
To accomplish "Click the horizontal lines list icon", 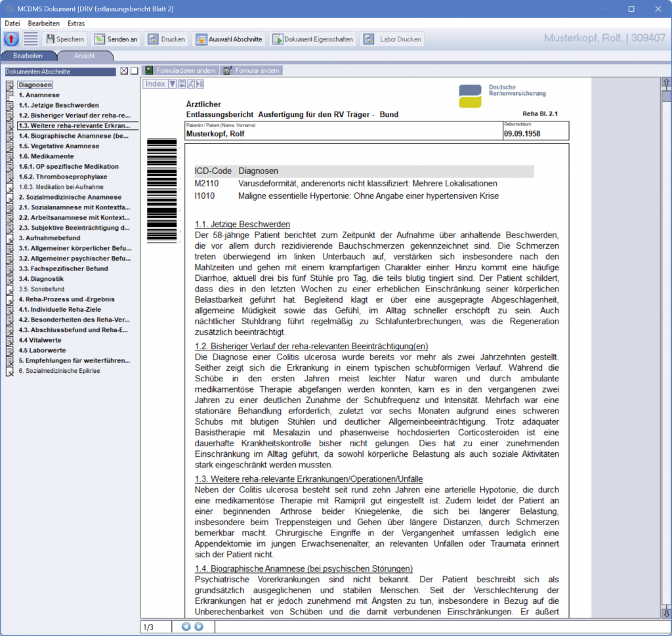I will point(31,39).
